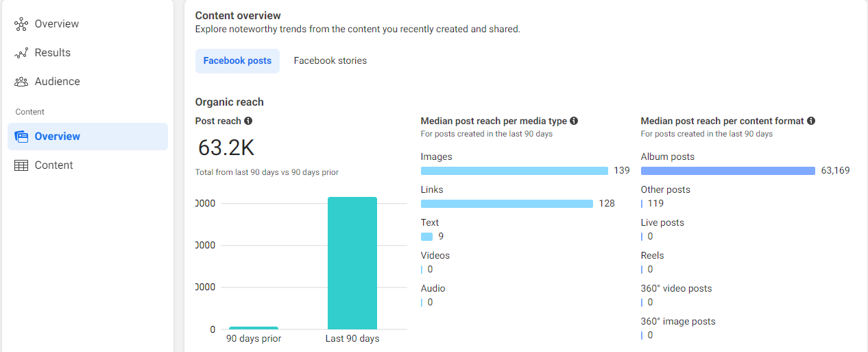Click the Links reach bar
The height and width of the screenshot is (352, 868).
tap(507, 204)
